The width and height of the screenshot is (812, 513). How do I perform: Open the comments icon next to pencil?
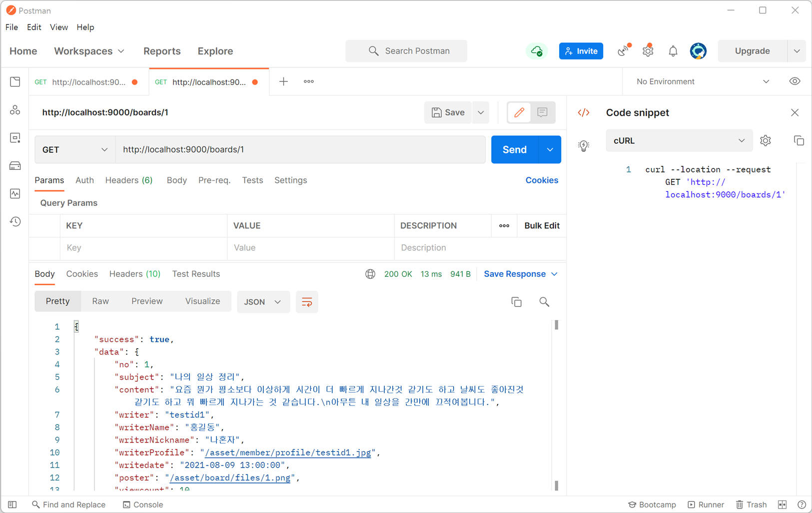(x=542, y=112)
